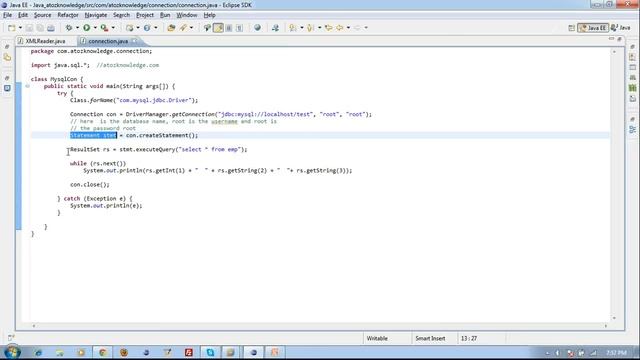The width and height of the screenshot is (640, 360).
Task: Open the Debug configurations dropdown arrow
Action: [77, 28]
